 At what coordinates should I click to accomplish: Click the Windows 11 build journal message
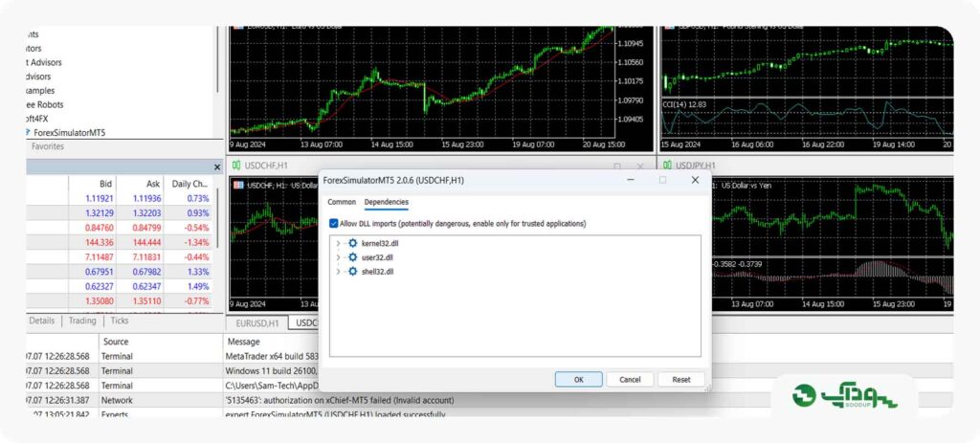pos(272,370)
